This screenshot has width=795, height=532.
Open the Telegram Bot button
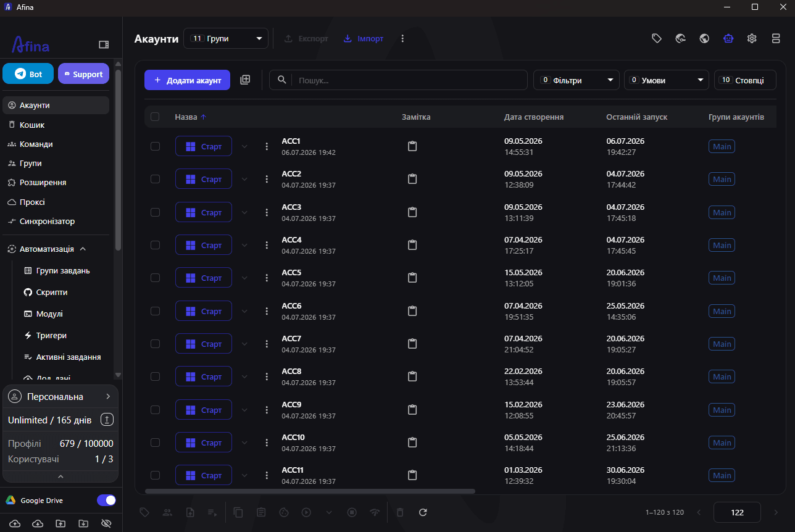(x=28, y=73)
